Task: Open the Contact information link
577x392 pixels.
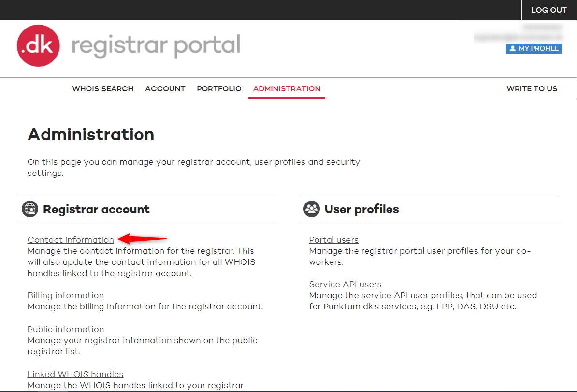Action: 71,239
